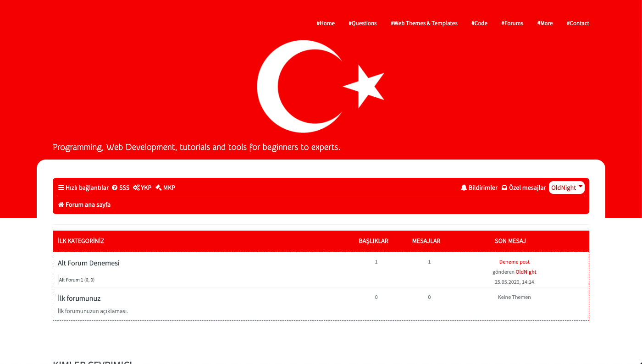This screenshot has height=364, width=642.
Task: Click İlk forumunuzun açıklaması description text
Action: click(93, 311)
